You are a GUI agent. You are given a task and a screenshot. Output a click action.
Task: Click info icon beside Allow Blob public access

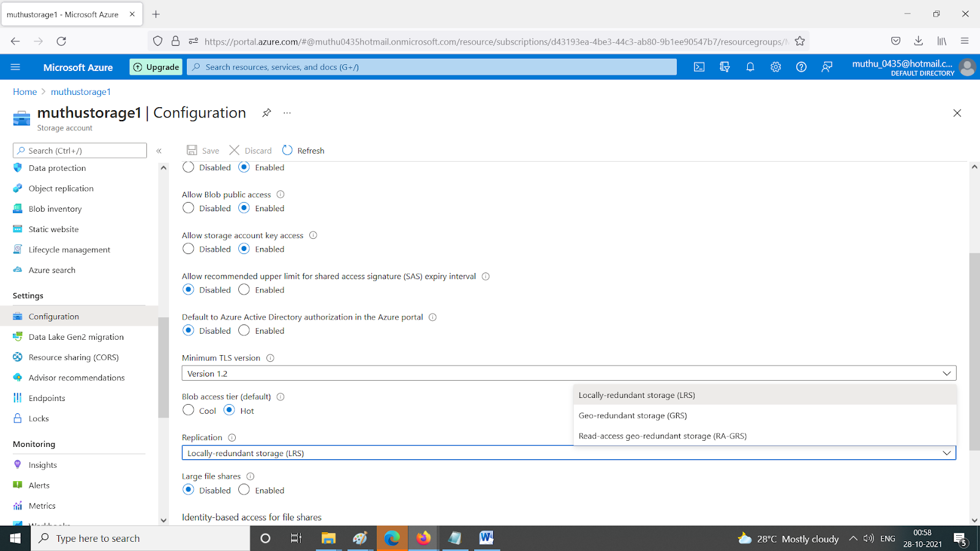[281, 195]
